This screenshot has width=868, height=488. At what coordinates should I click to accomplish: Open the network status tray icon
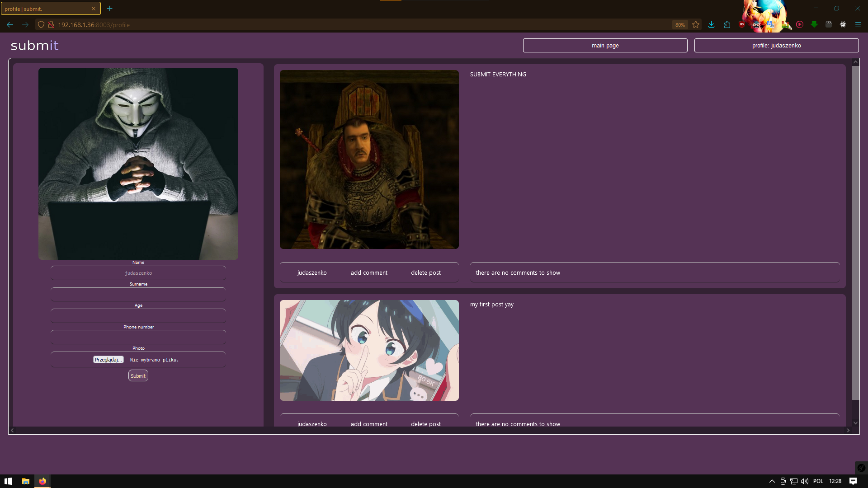[x=794, y=481]
